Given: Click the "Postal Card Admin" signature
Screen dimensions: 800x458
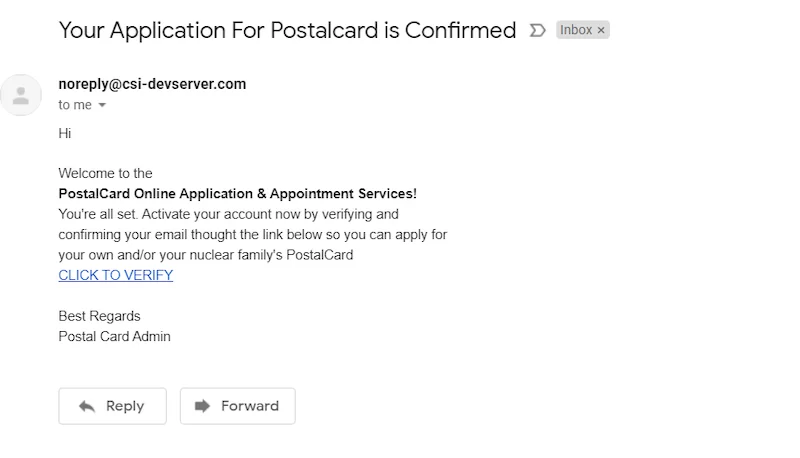Looking at the screenshot, I should pos(114,336).
